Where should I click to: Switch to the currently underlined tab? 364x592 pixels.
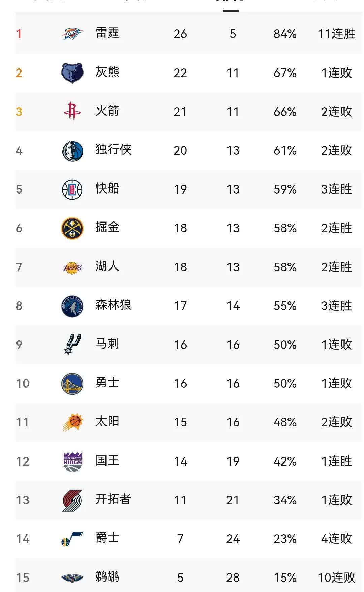click(x=230, y=3)
